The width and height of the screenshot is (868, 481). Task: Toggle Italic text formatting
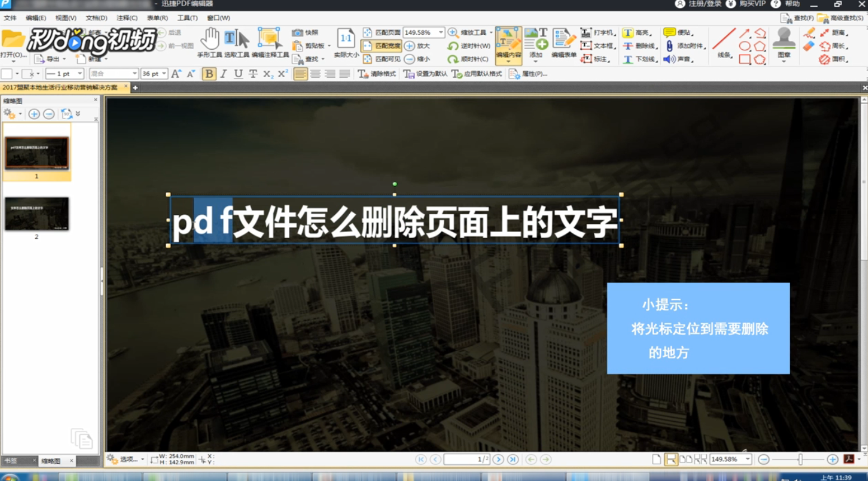(x=224, y=74)
